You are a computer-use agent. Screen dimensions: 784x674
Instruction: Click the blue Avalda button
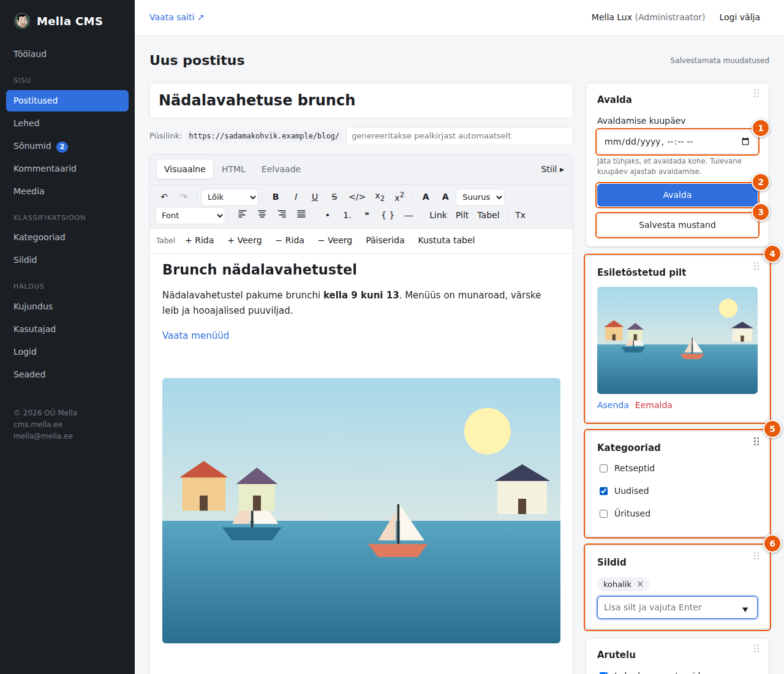point(677,195)
